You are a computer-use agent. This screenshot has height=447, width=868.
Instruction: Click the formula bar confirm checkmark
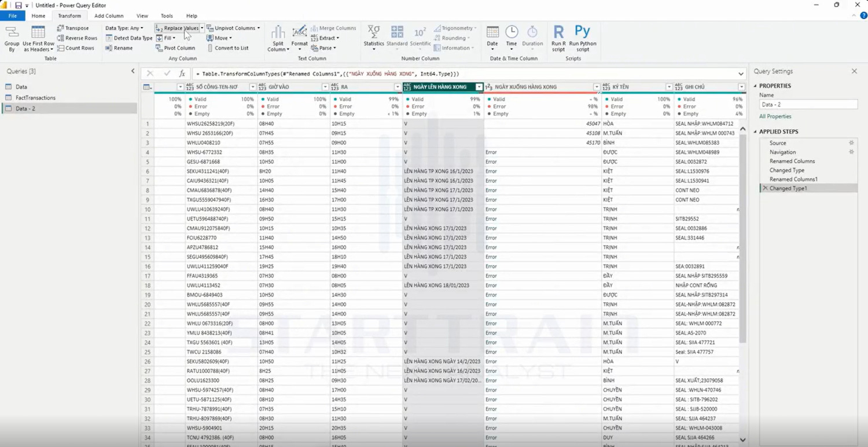click(167, 74)
